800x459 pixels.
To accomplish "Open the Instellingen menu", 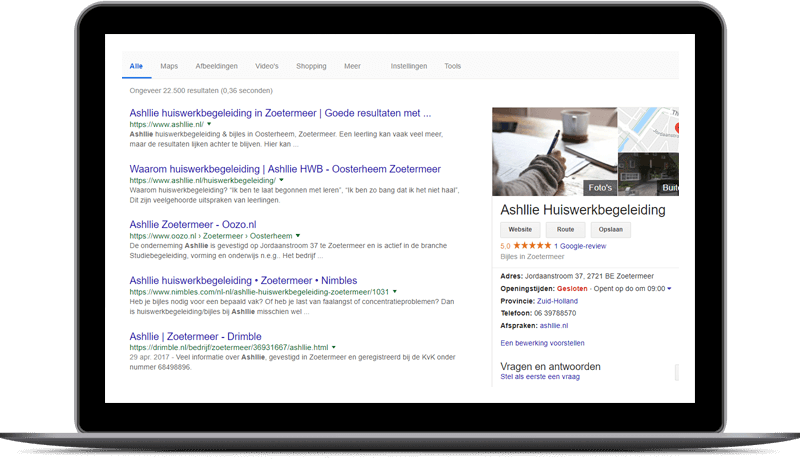I will coord(408,66).
